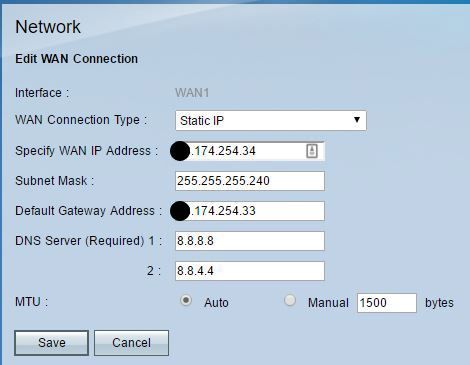The width and height of the screenshot is (470, 365).
Task: Click the Default Gateway Address field
Action: [x=250, y=211]
